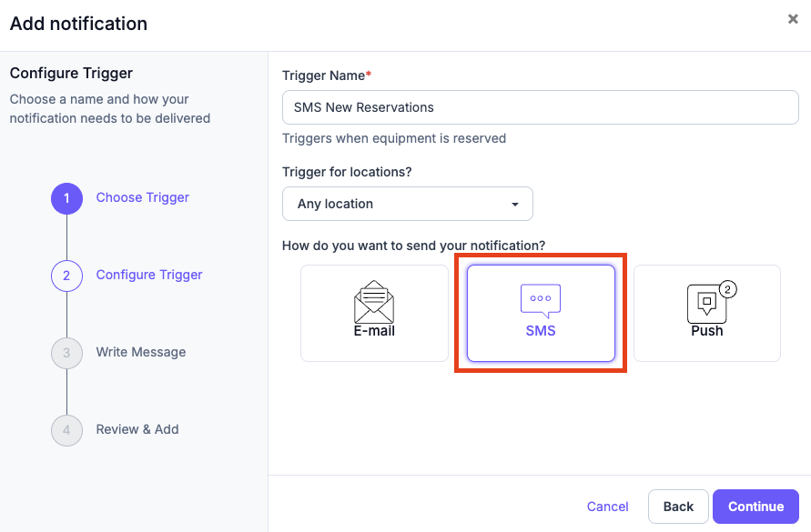The image size is (811, 532).
Task: Click the chat bubble icon in SMS option
Action: (540, 297)
